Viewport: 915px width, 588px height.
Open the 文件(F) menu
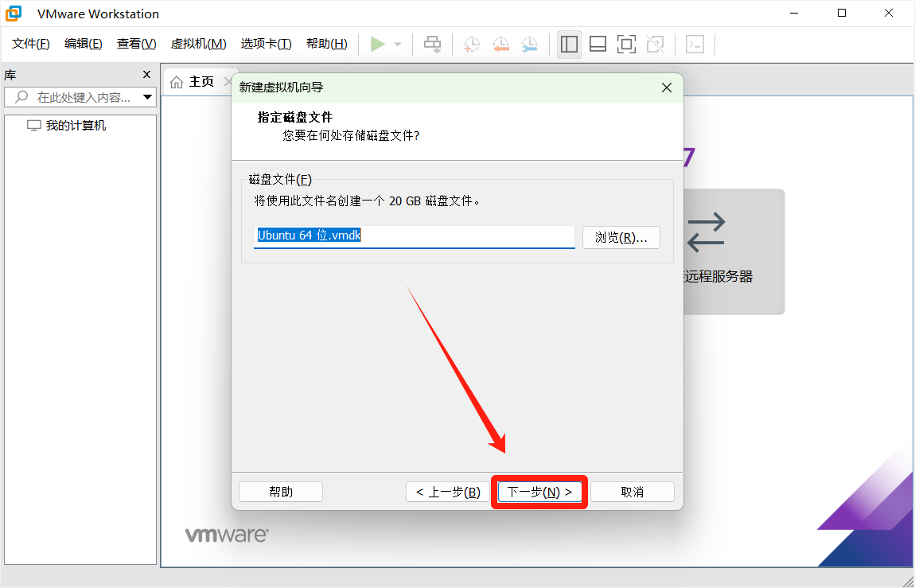click(31, 44)
